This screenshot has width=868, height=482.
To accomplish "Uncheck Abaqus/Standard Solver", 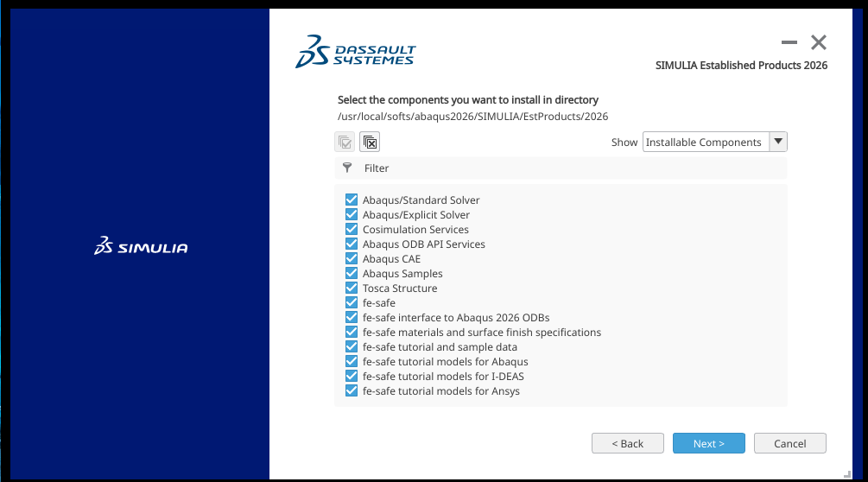I will [x=352, y=200].
